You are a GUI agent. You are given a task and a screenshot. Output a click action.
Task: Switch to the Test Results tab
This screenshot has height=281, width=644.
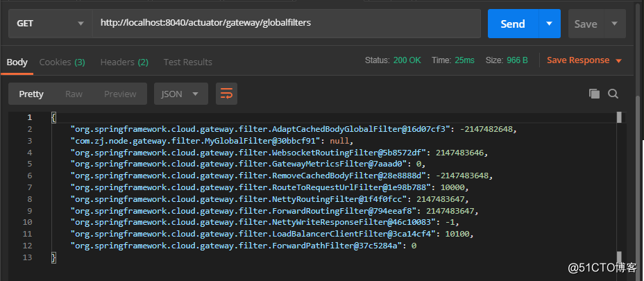point(187,62)
